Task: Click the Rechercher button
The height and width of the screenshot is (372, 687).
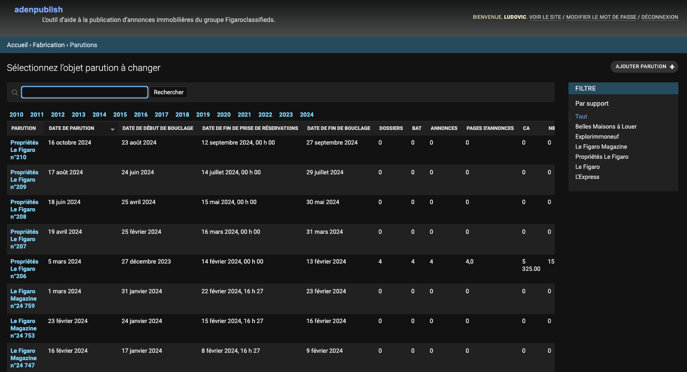Action: click(168, 92)
